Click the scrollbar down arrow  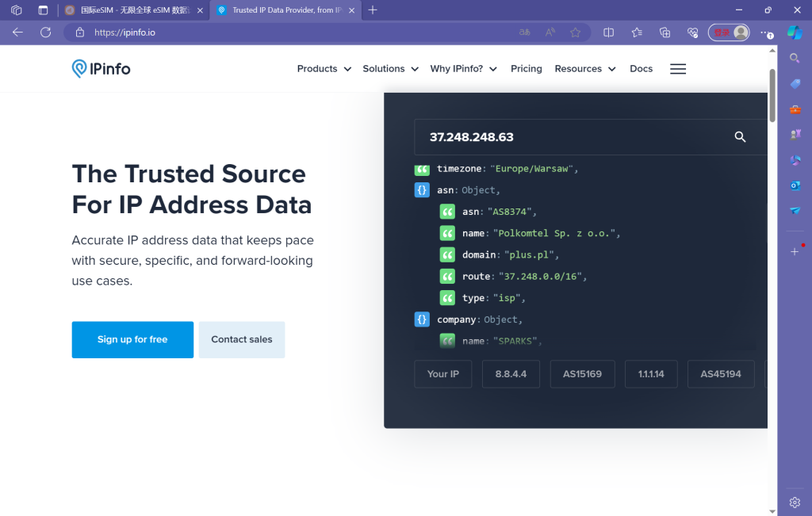772,511
